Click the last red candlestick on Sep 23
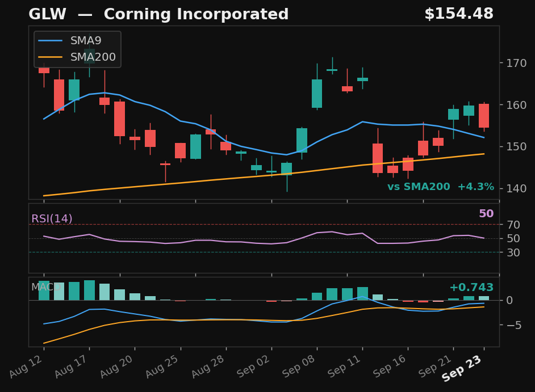 tap(484, 116)
